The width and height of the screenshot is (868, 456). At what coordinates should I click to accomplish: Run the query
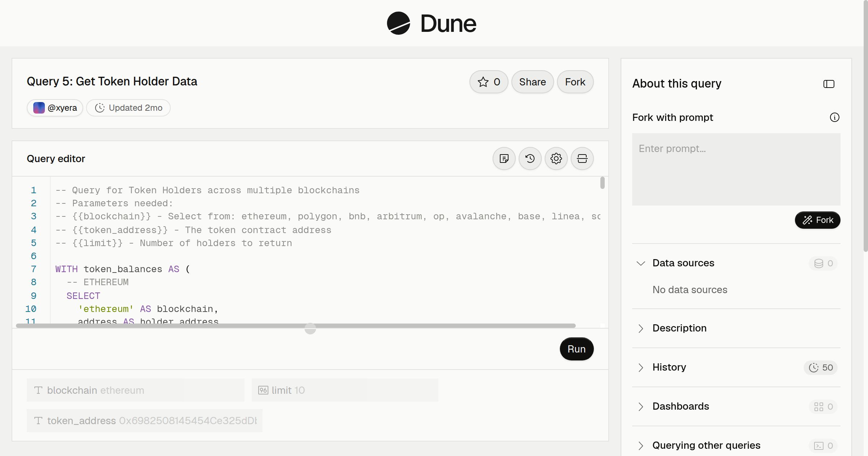(x=576, y=349)
